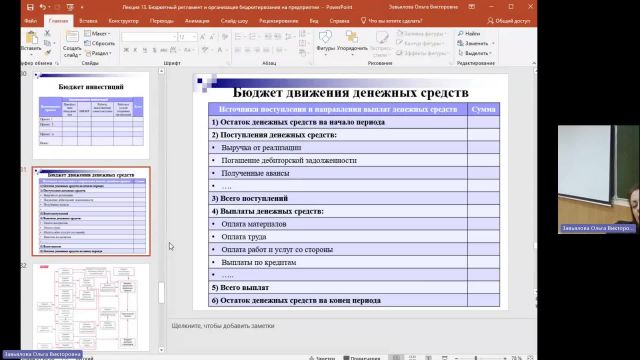This screenshot has width=640, height=360.
Task: Click the font color A button
Action: click(x=221, y=50)
